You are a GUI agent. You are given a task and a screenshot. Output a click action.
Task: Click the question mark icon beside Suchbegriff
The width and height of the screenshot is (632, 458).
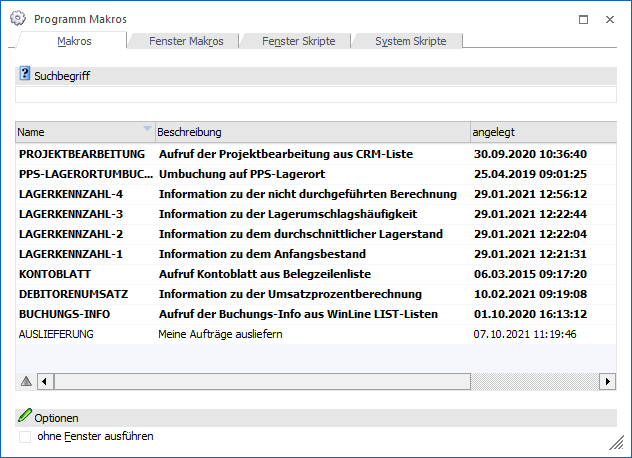(x=25, y=75)
